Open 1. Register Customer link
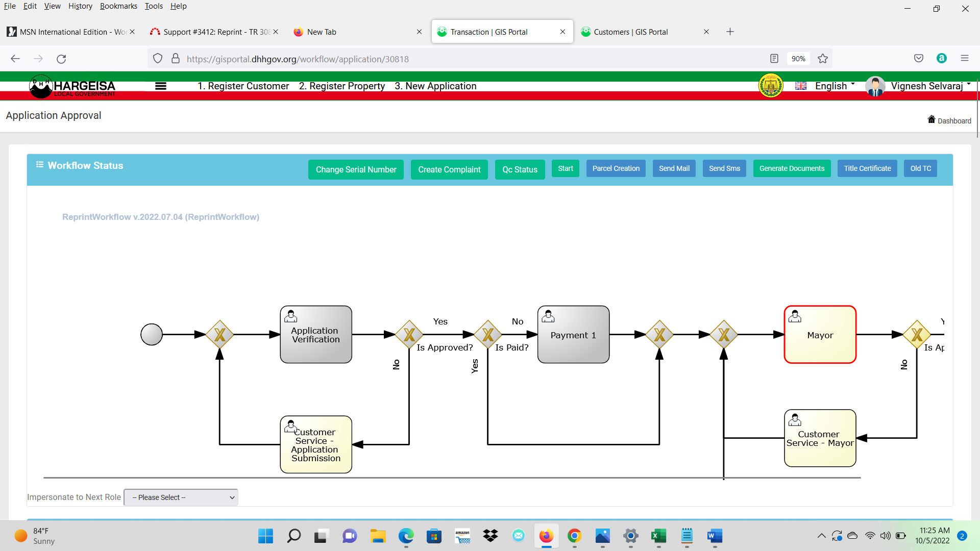 pyautogui.click(x=243, y=86)
